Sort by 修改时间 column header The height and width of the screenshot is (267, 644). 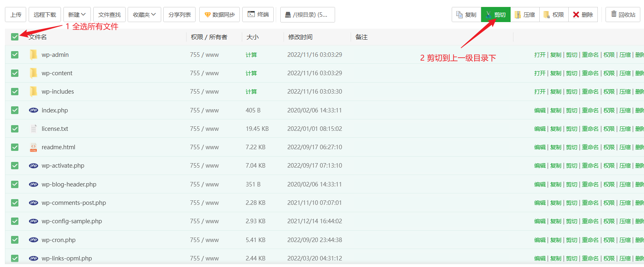click(x=300, y=37)
